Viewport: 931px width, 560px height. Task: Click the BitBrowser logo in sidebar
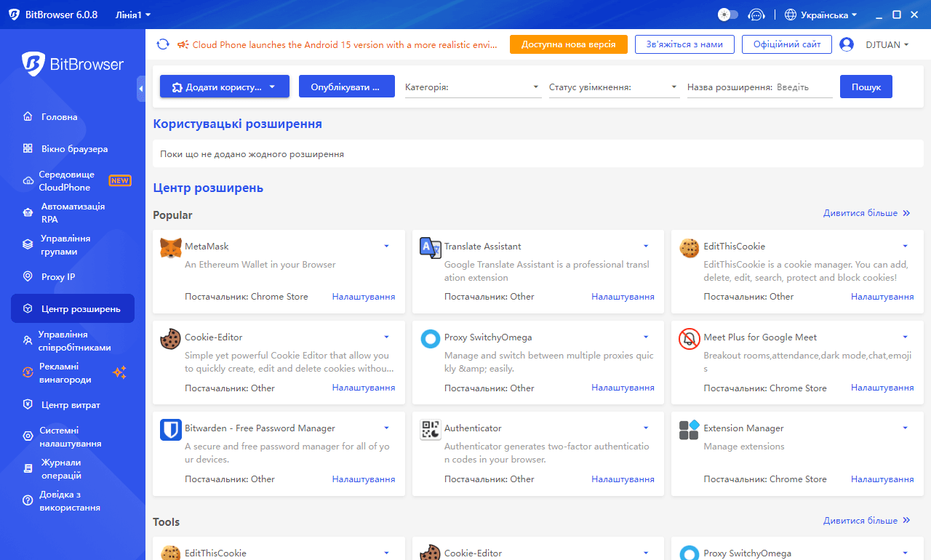pyautogui.click(x=73, y=64)
